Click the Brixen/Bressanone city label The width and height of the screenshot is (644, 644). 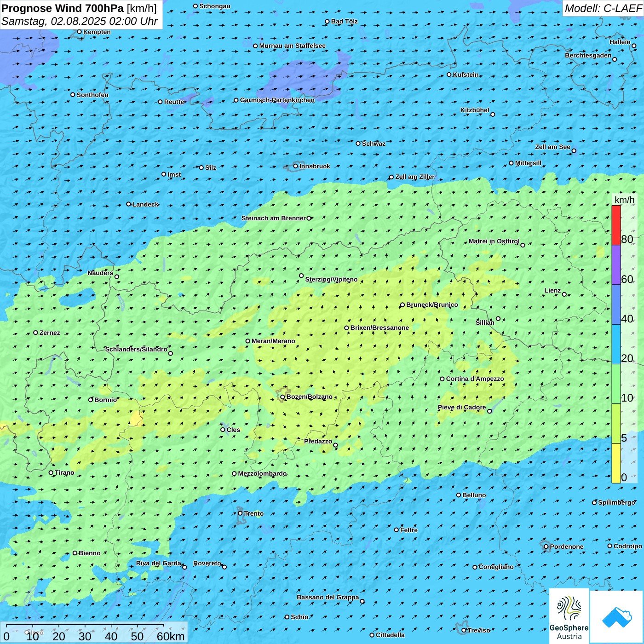tap(379, 328)
